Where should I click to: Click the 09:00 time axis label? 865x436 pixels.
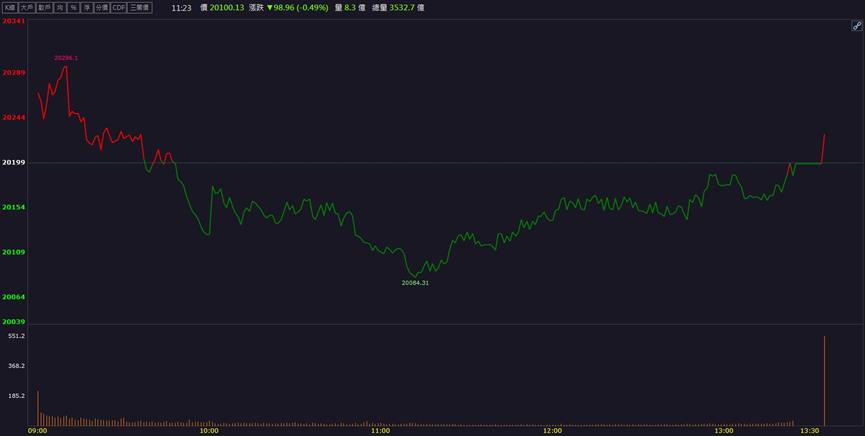point(38,430)
